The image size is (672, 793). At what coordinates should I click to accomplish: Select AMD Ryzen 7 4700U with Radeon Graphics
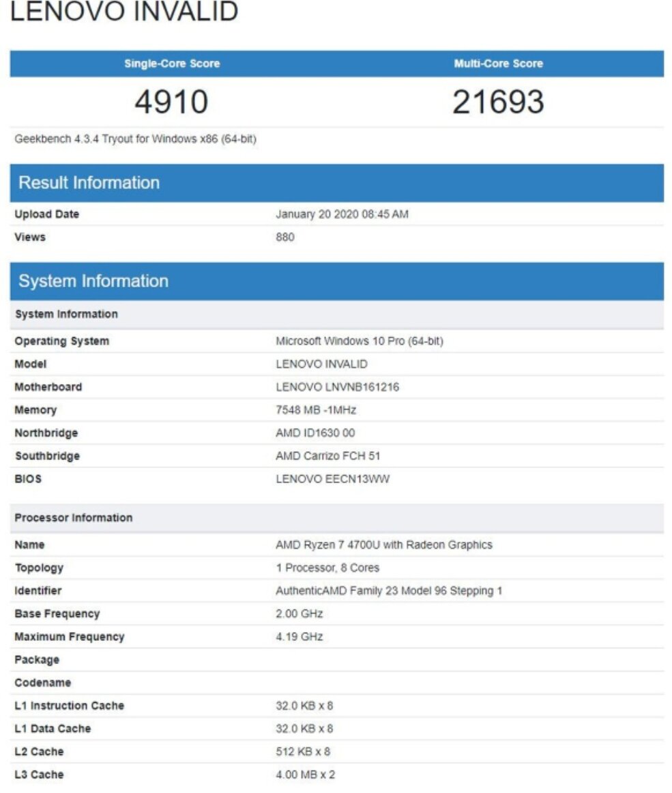point(384,545)
